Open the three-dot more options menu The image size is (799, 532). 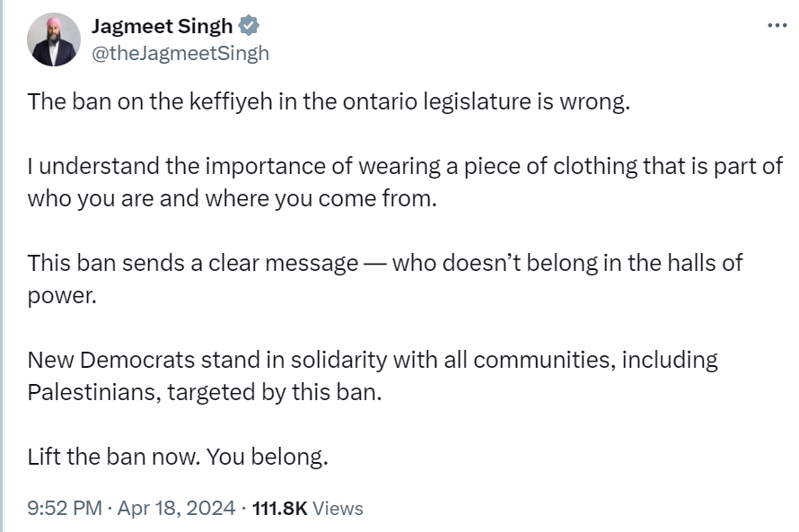[x=777, y=25]
